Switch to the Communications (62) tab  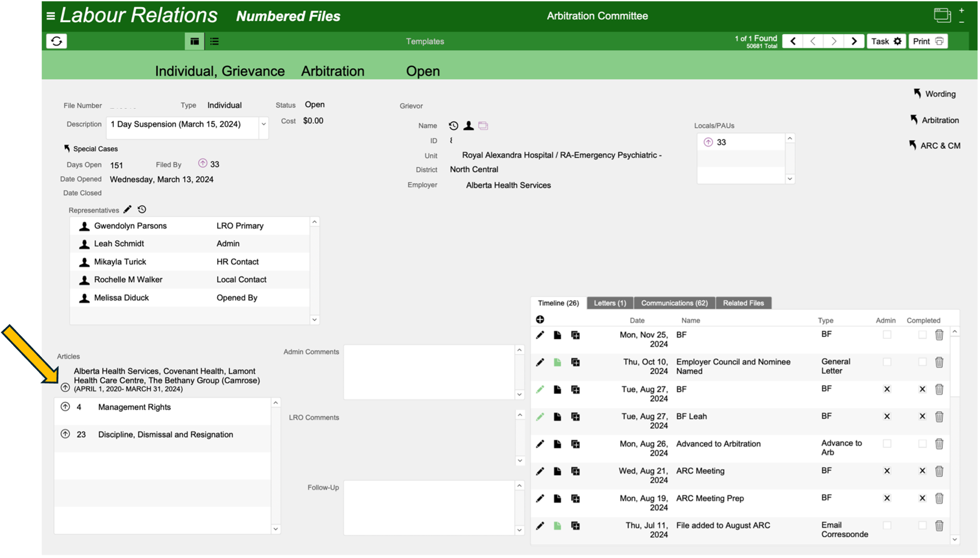pos(674,303)
